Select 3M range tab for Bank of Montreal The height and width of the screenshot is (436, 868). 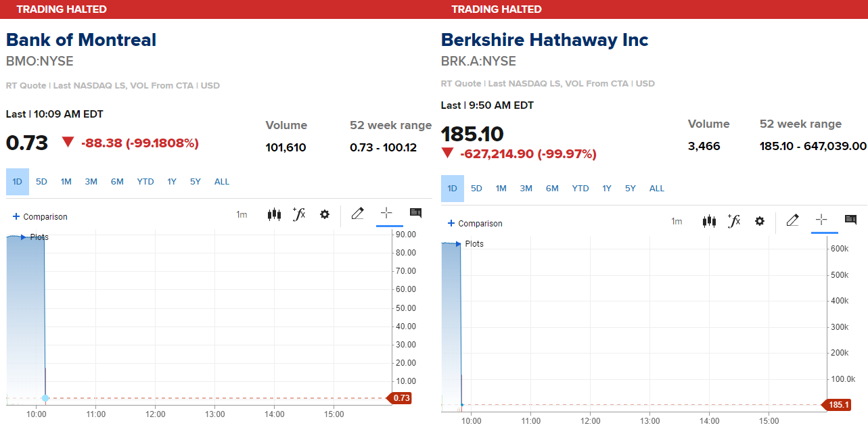point(91,182)
